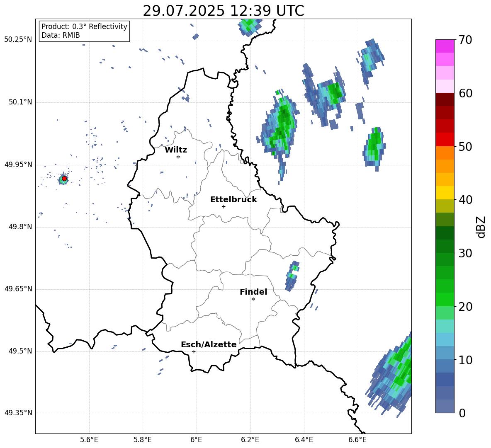
Task: Click the radar echo at the top map edge
Action: coord(250,27)
